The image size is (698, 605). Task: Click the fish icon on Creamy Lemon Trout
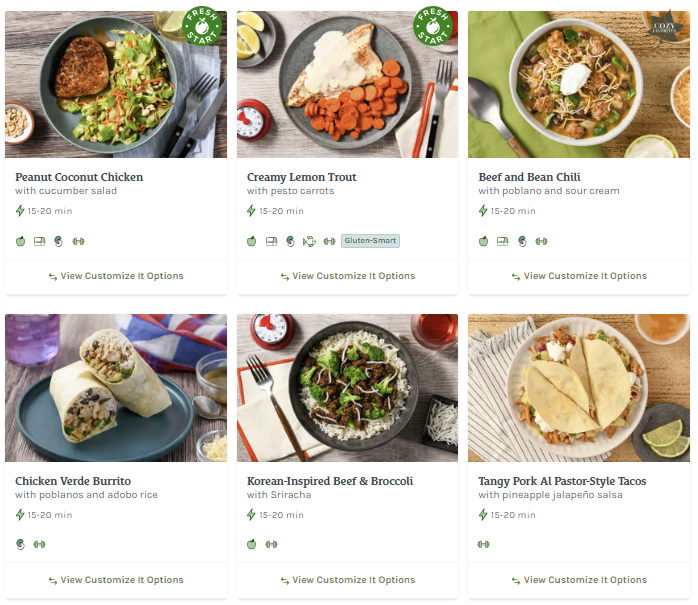(x=309, y=241)
